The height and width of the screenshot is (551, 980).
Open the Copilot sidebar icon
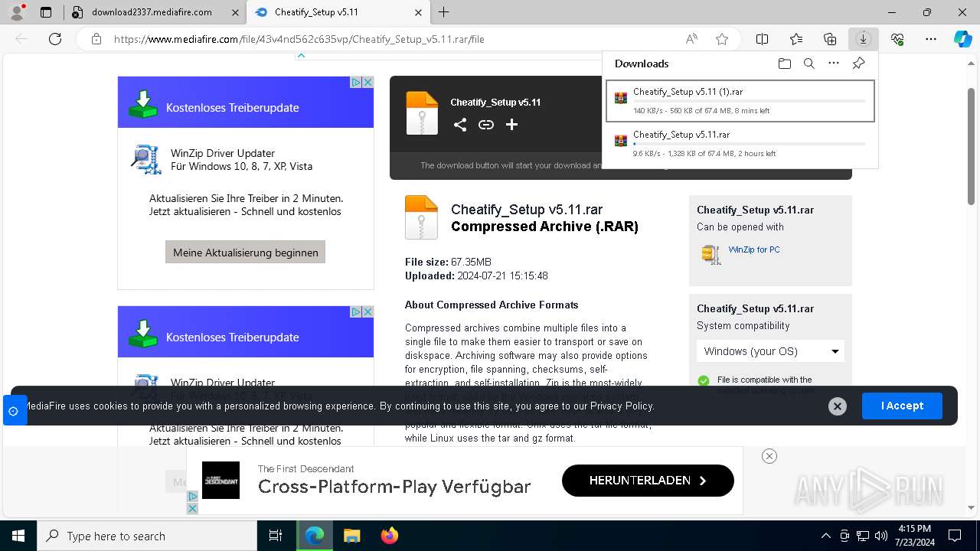[963, 39]
